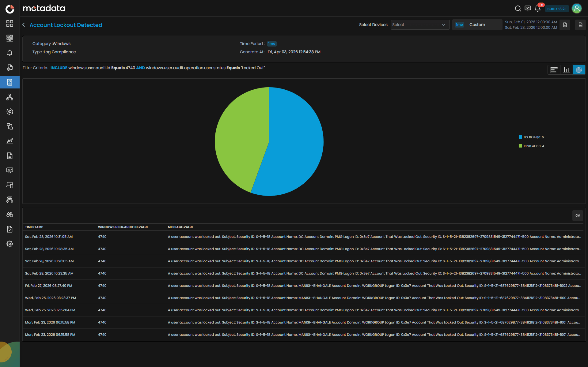Expand the Select Devices dropdown
The height and width of the screenshot is (367, 588).
420,25
